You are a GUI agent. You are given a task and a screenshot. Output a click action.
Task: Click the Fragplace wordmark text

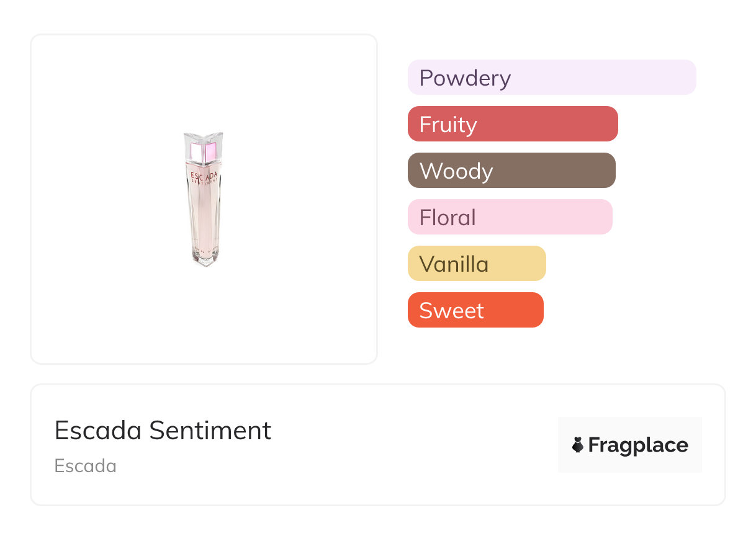[x=638, y=445]
